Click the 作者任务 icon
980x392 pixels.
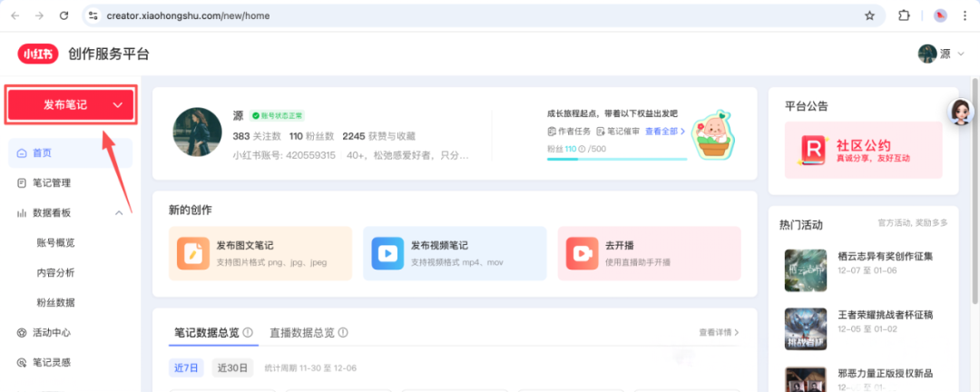[552, 132]
